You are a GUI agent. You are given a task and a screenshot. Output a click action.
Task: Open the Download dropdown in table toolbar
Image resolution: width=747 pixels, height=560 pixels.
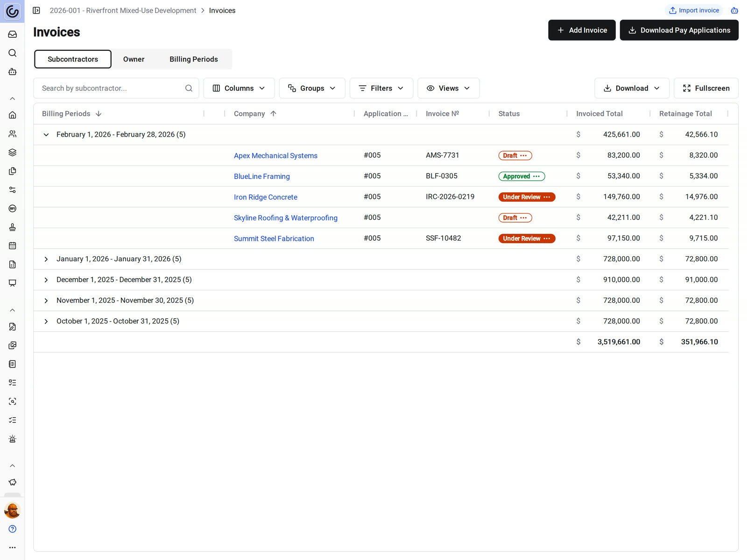tap(632, 88)
